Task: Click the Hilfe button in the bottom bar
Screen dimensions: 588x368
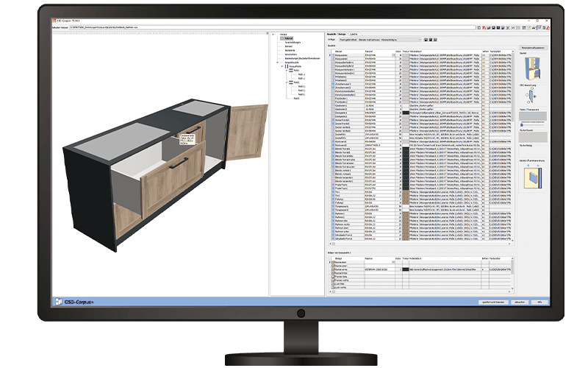Action: (539, 302)
